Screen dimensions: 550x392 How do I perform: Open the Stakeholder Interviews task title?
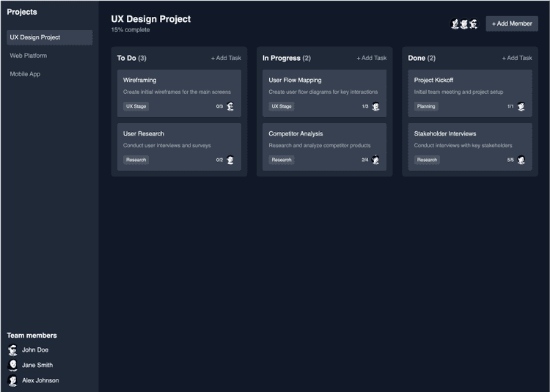pyautogui.click(x=444, y=133)
